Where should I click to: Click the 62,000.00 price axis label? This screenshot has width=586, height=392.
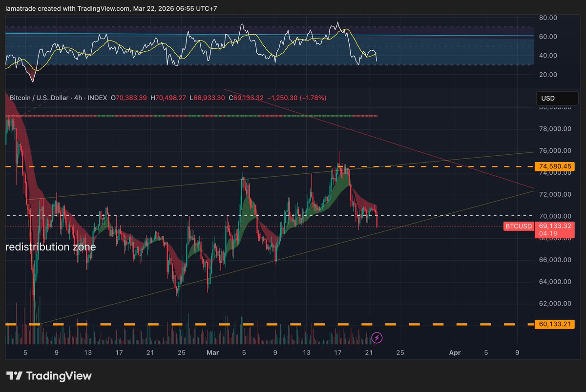point(555,303)
